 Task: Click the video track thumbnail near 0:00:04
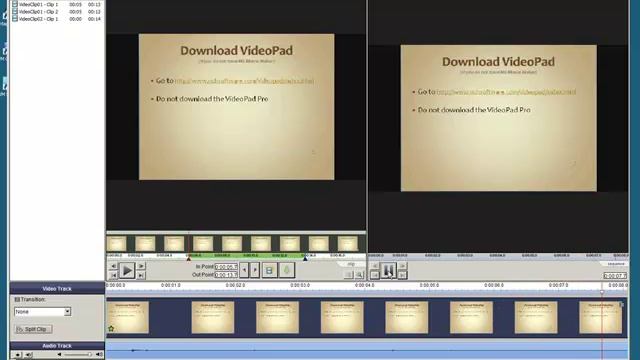coord(342,318)
